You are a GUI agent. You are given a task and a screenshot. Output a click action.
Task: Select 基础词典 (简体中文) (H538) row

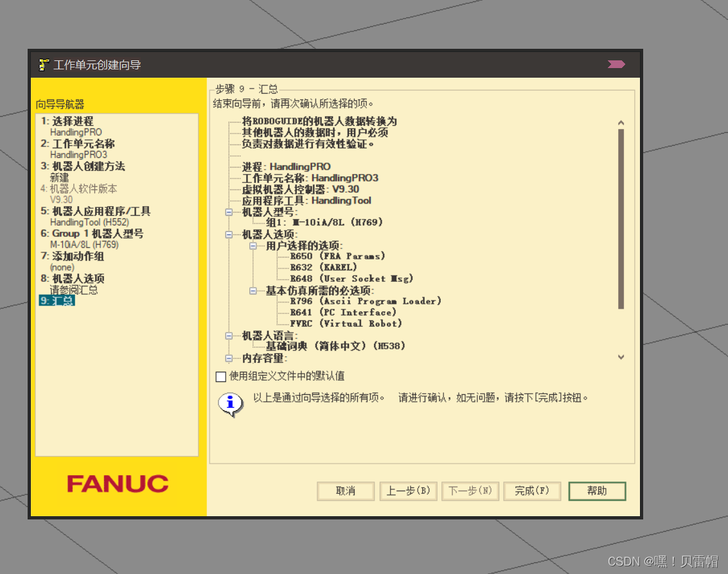tap(335, 346)
